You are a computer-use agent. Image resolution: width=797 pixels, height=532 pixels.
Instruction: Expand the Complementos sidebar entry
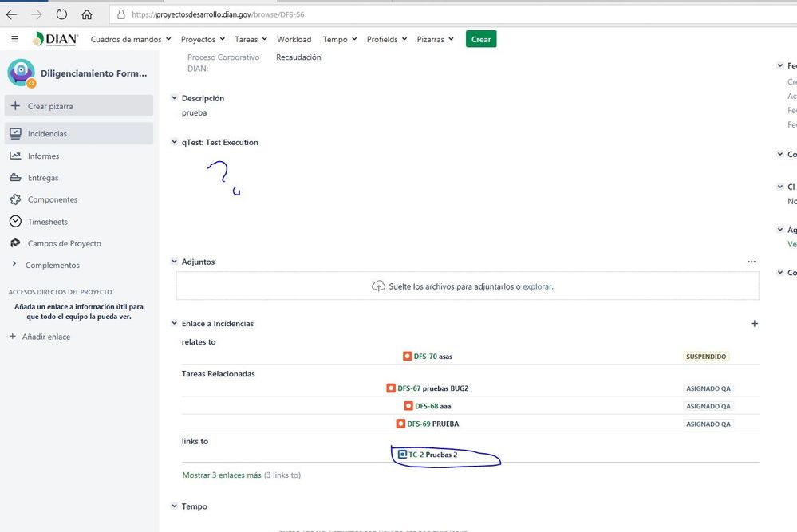point(13,265)
